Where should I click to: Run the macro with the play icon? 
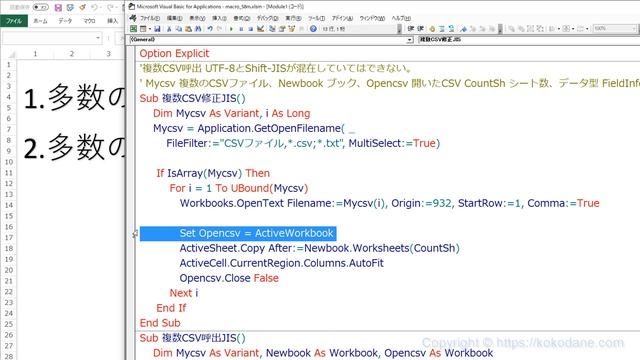coord(231,29)
